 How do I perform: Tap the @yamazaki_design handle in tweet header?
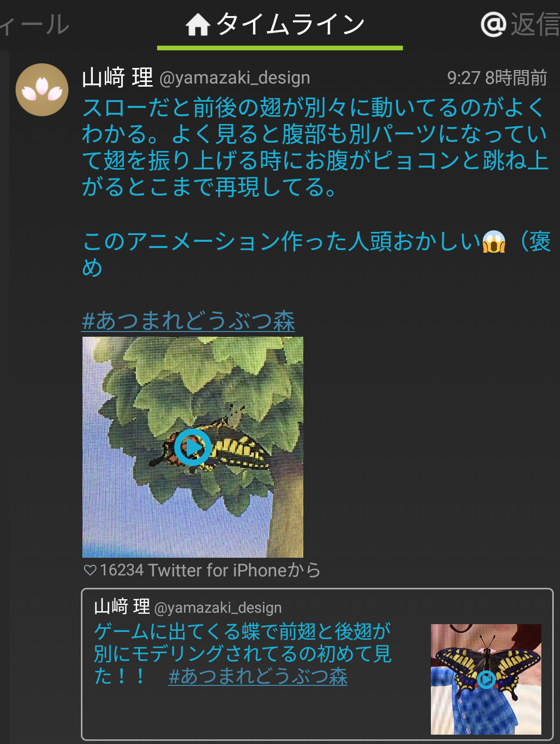coord(235,78)
